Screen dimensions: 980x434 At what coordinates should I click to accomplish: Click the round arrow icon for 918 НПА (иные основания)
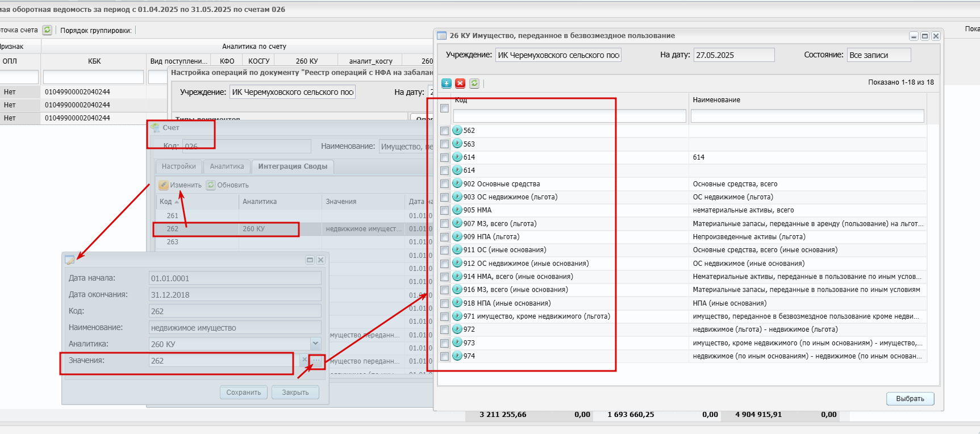point(457,303)
